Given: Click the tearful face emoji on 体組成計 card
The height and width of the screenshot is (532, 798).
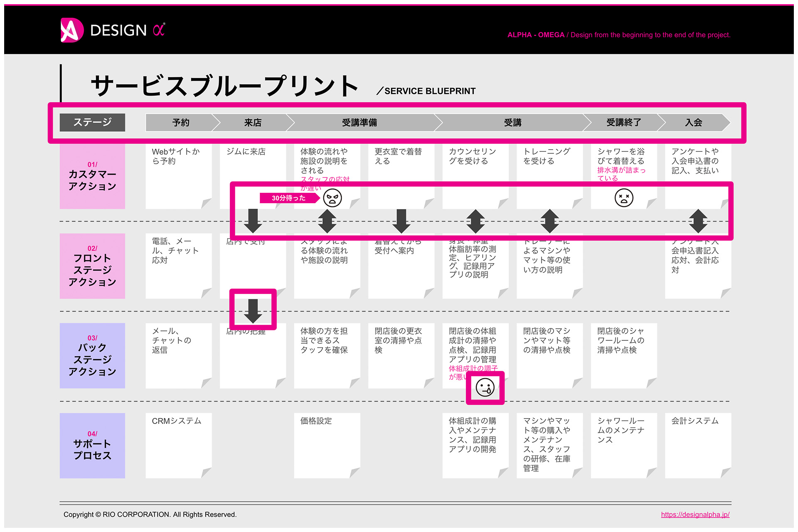Looking at the screenshot, I should point(485,388).
